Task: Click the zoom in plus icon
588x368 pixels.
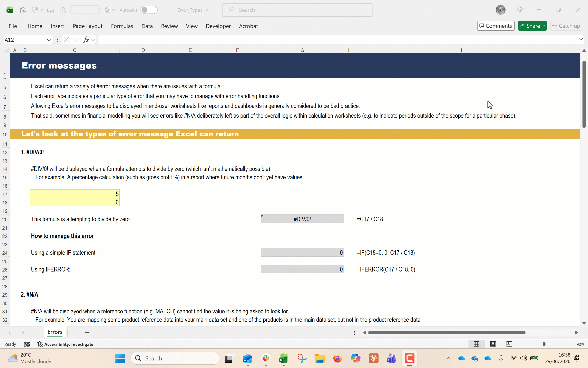Action: point(570,344)
